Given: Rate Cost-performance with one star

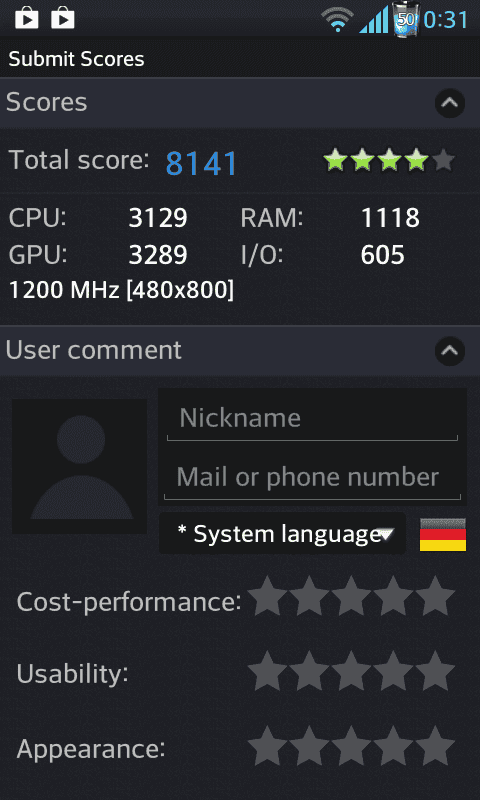Looking at the screenshot, I should pyautogui.click(x=267, y=596).
